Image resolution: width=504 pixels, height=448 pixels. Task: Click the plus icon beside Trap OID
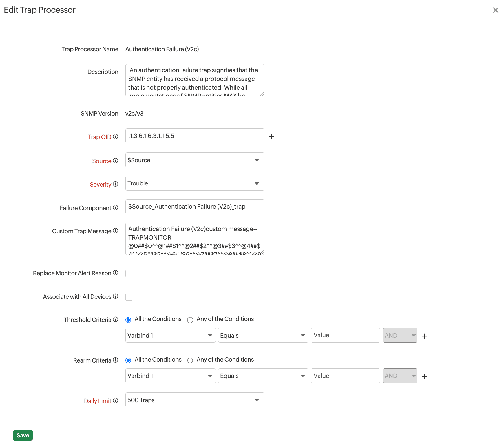[x=271, y=137]
